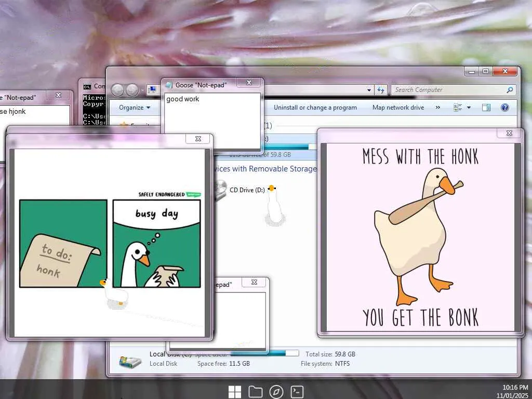This screenshot has height=399, width=532.
Task: Click the Local Disk drive icon in details pane
Action: 130,362
